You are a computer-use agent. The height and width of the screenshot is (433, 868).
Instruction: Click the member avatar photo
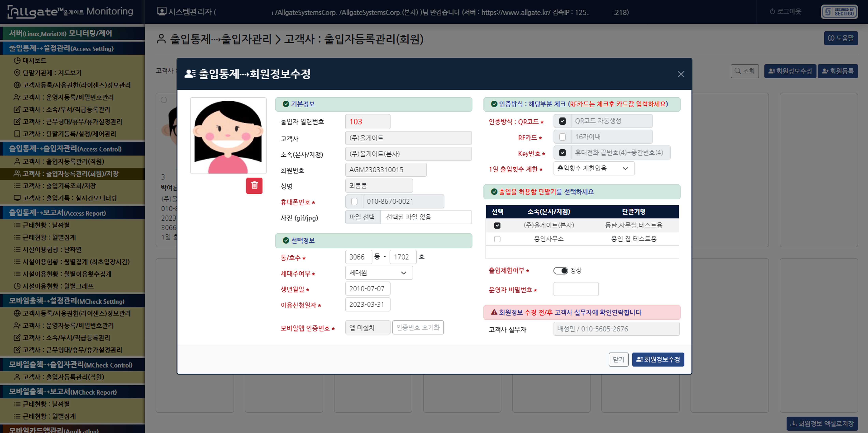[228, 136]
